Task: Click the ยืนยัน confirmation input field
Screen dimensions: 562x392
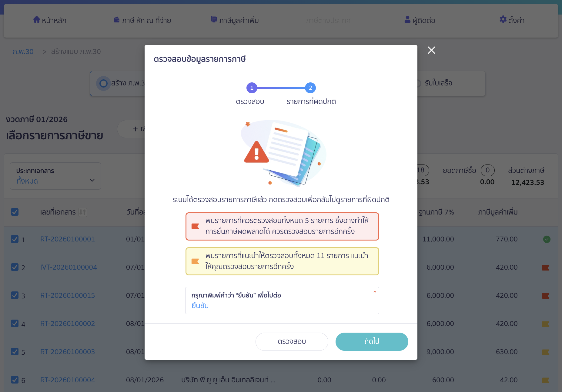Action: 282,305
